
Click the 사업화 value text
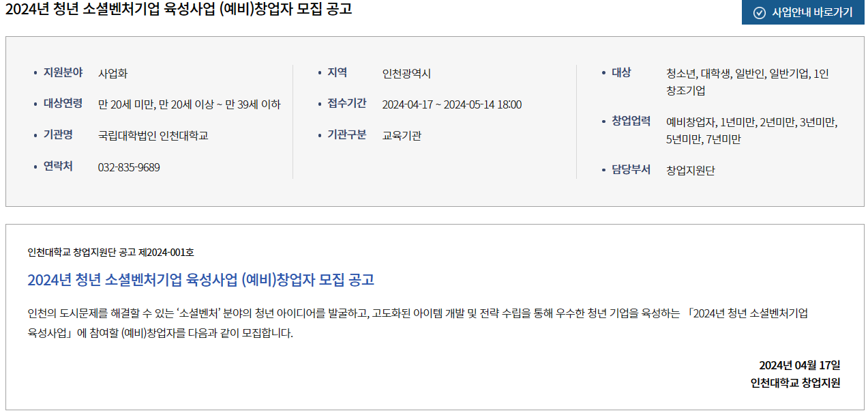(113, 74)
